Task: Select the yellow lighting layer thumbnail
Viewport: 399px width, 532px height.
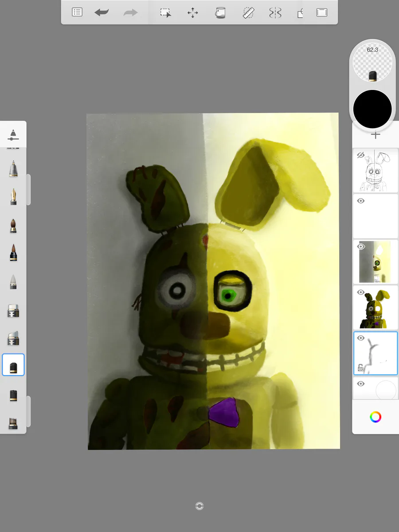Action: (376, 262)
